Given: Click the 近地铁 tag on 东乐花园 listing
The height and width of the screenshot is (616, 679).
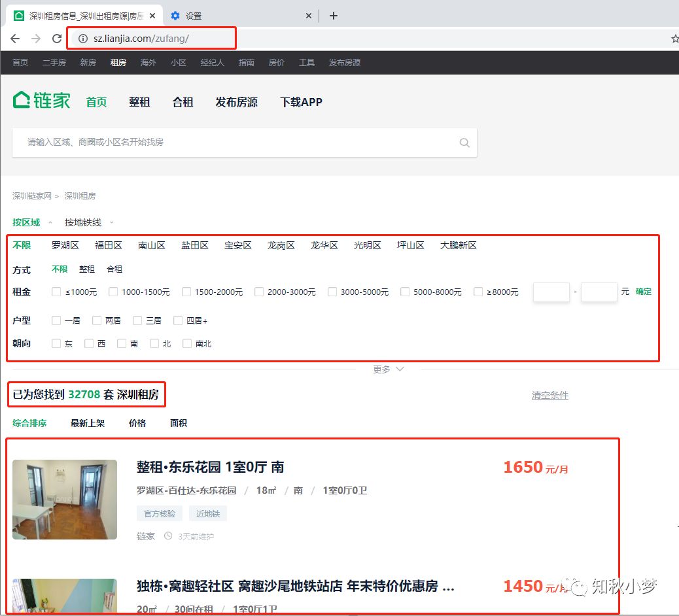Looking at the screenshot, I should tap(208, 514).
